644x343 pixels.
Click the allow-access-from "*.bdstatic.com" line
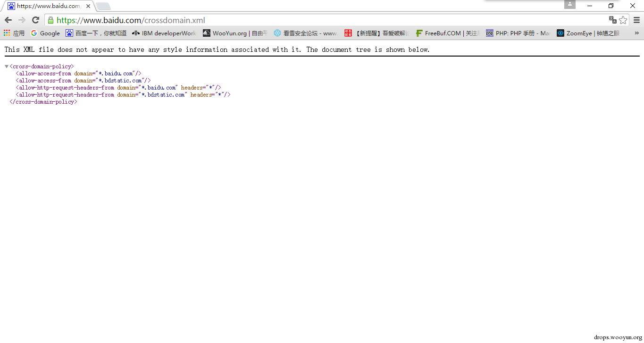coord(83,81)
